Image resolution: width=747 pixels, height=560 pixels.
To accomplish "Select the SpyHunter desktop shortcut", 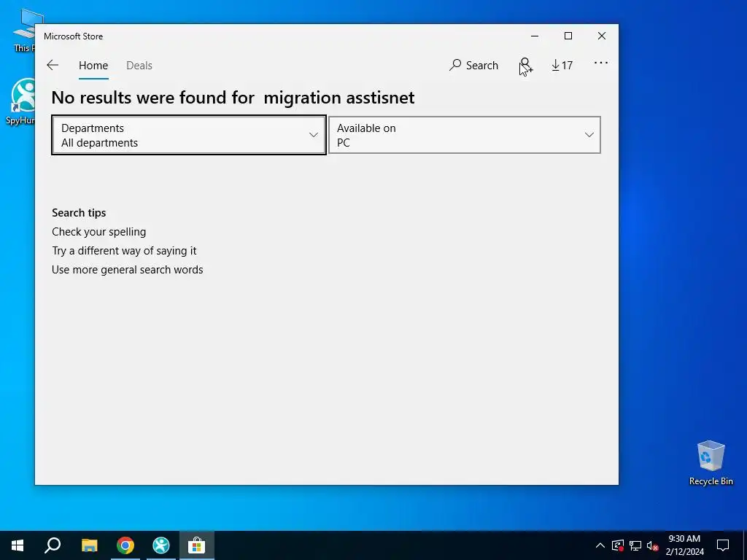I will pyautogui.click(x=21, y=101).
